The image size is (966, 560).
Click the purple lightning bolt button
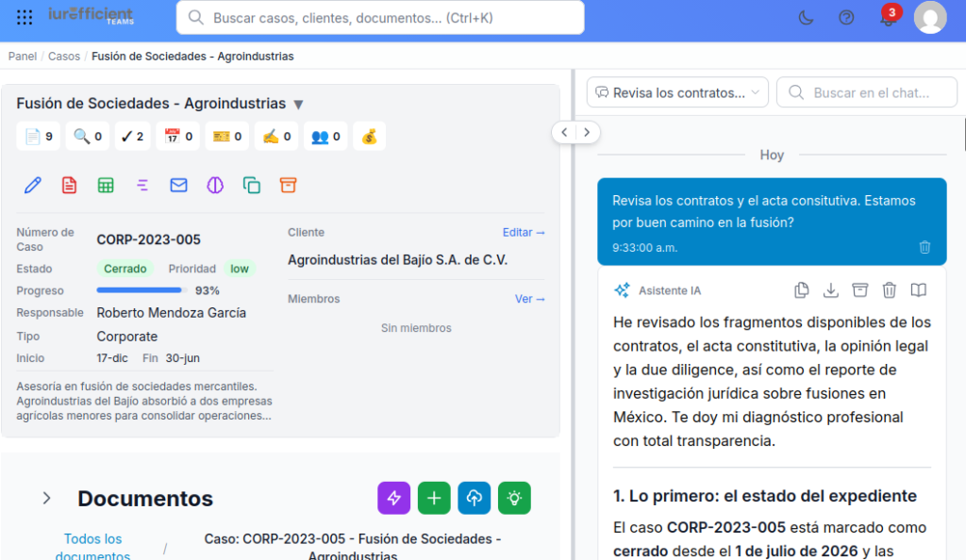pyautogui.click(x=393, y=498)
